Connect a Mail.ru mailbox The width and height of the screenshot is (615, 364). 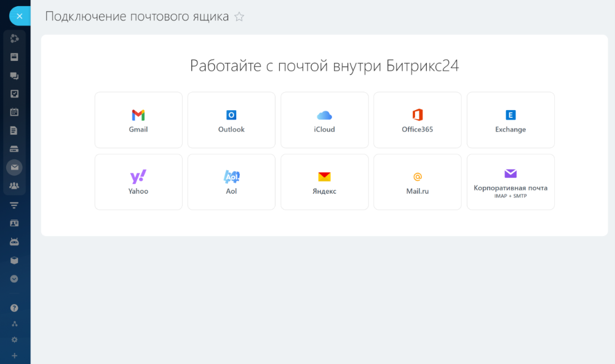(x=418, y=182)
